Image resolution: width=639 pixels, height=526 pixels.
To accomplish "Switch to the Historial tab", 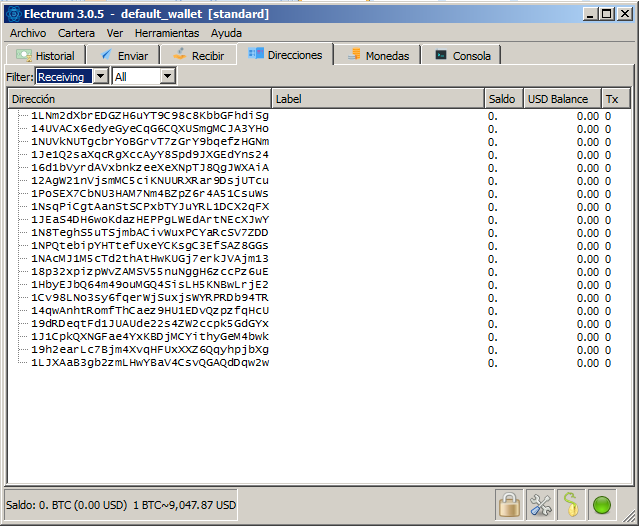I will click(45, 55).
